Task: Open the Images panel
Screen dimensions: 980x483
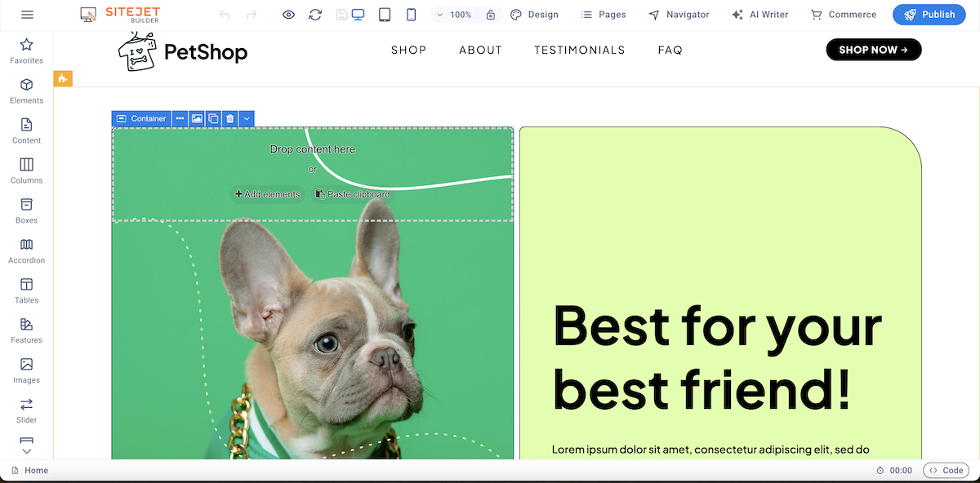Action: [26, 370]
